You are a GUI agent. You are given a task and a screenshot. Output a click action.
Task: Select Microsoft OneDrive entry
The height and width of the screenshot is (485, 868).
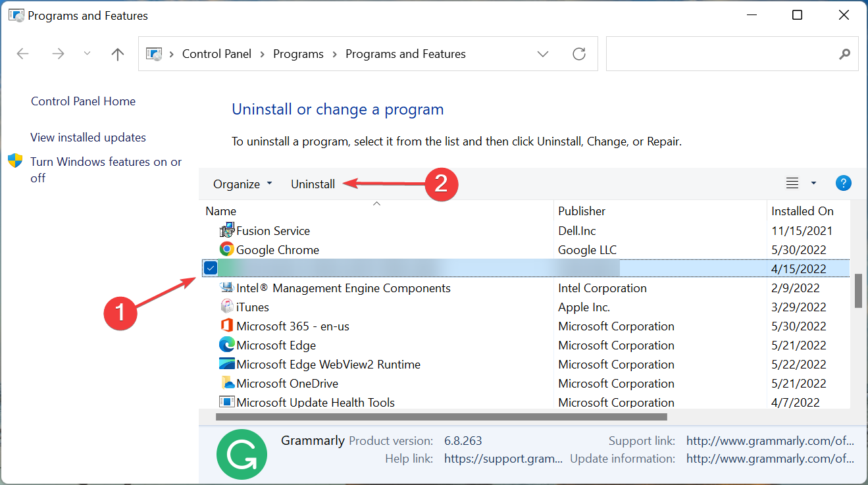[x=288, y=384]
